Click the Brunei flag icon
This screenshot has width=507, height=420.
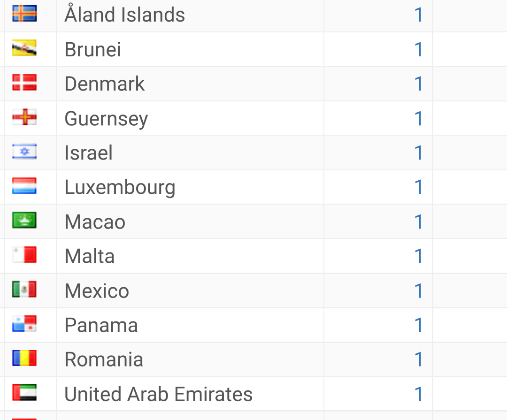tap(24, 48)
